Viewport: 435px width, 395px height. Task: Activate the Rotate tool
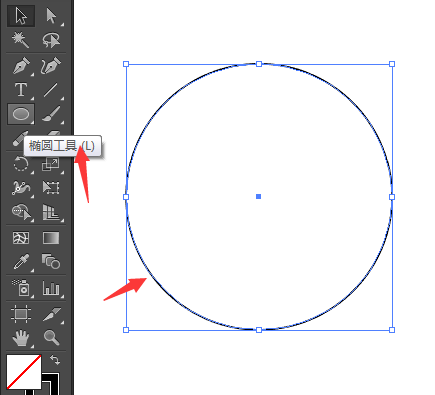tap(21, 164)
